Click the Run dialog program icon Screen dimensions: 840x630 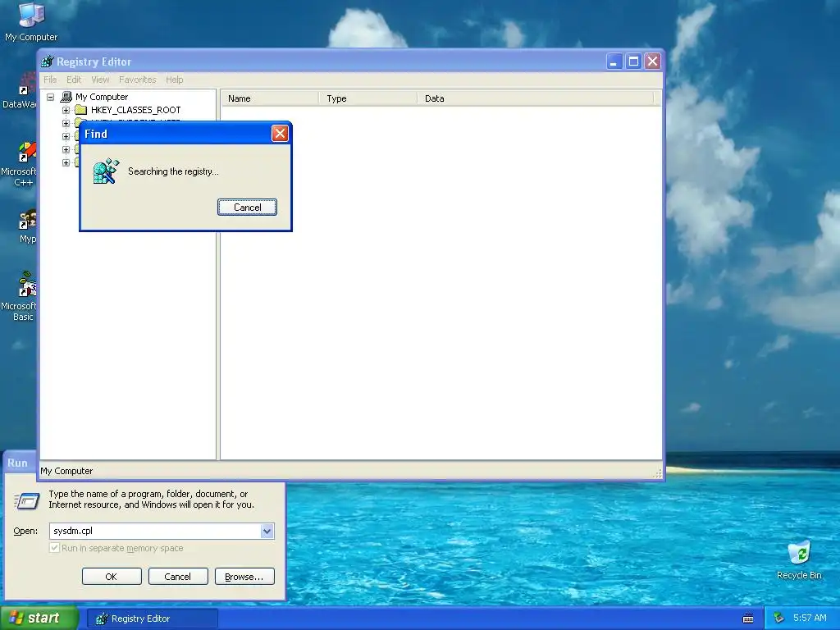point(26,501)
